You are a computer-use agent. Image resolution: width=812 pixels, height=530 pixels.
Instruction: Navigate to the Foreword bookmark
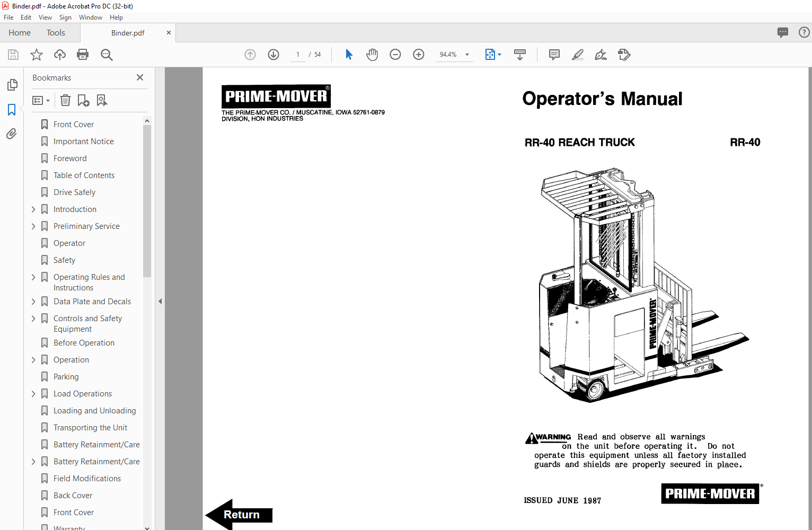(x=70, y=158)
